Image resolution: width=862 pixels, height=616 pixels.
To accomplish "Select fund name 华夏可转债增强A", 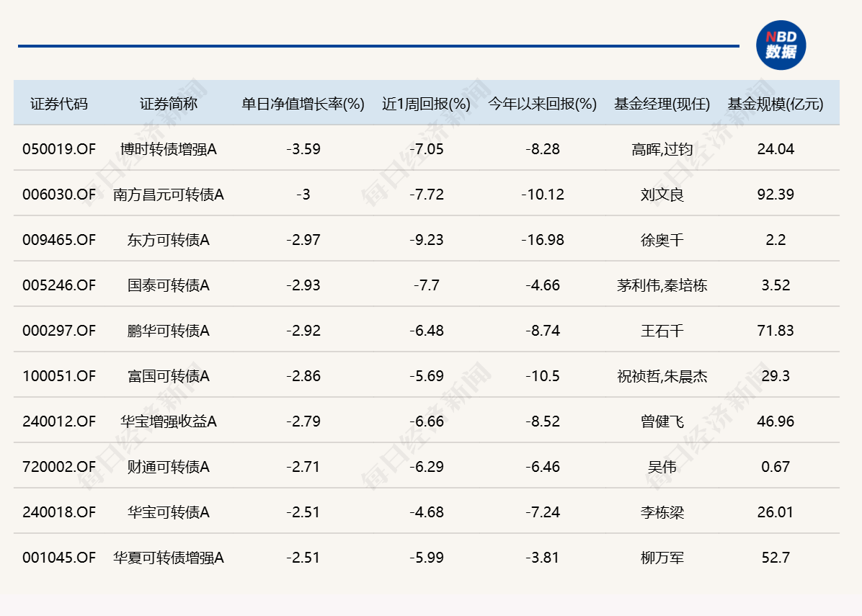I will coord(168,558).
